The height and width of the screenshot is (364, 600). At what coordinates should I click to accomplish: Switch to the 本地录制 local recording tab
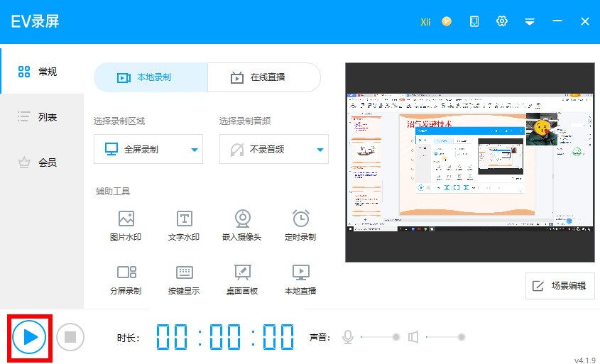(x=151, y=77)
